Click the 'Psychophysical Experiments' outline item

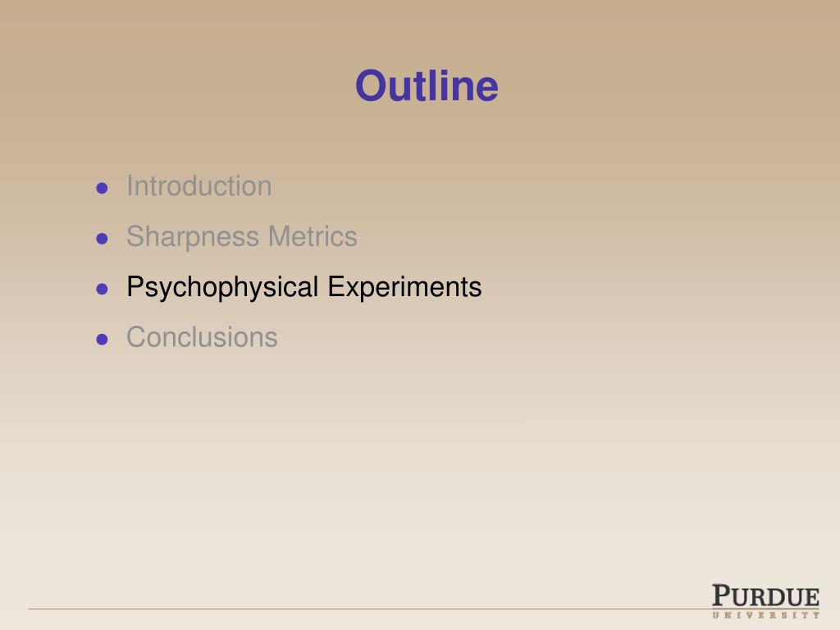tap(304, 287)
